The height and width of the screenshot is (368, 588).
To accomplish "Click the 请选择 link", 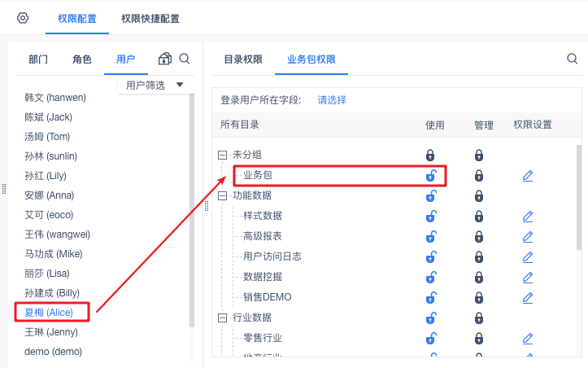I will tap(332, 100).
